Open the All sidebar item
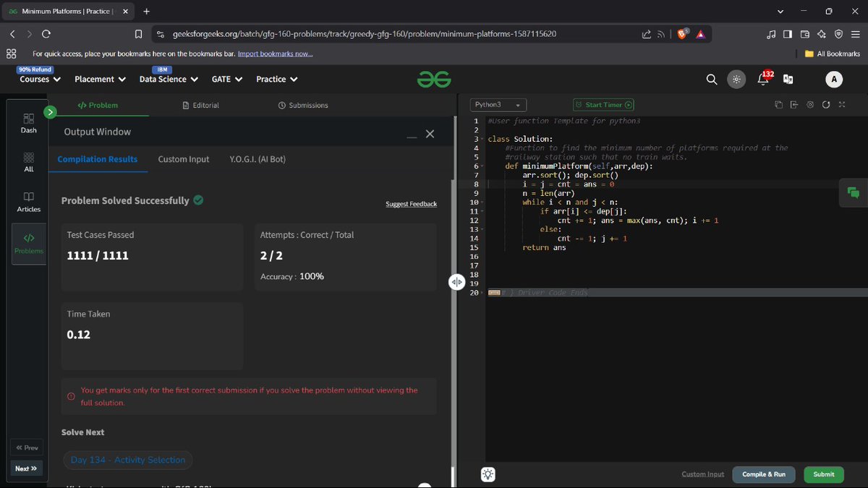 (x=29, y=161)
